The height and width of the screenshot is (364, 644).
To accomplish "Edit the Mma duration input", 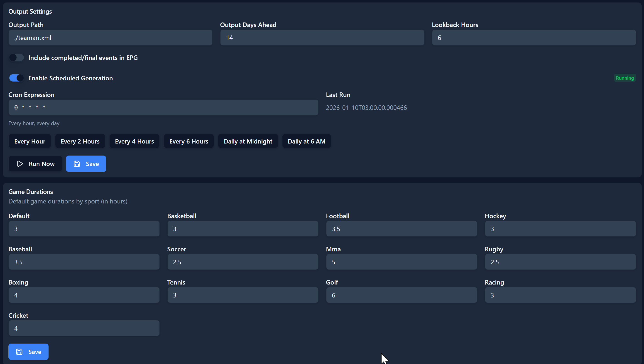I will 401,262.
